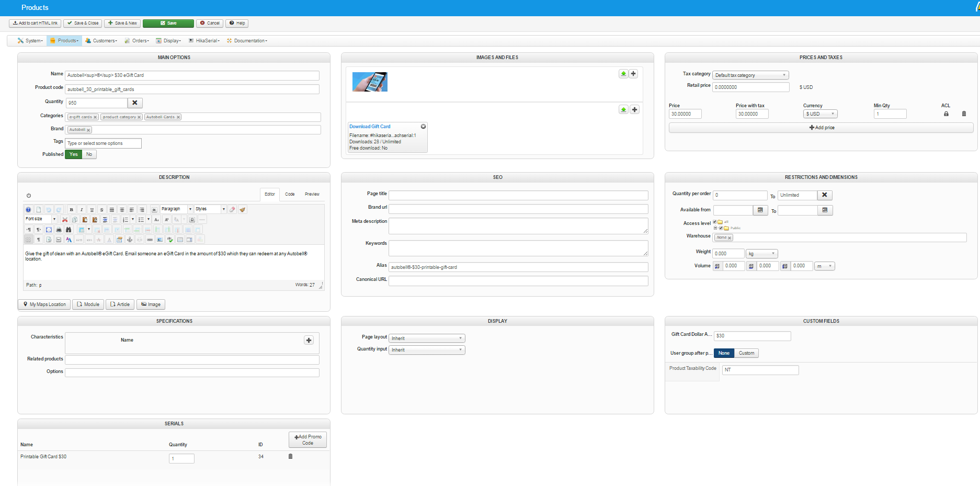Click the product image thumbnail
This screenshot has height=486, width=980.
pos(370,82)
